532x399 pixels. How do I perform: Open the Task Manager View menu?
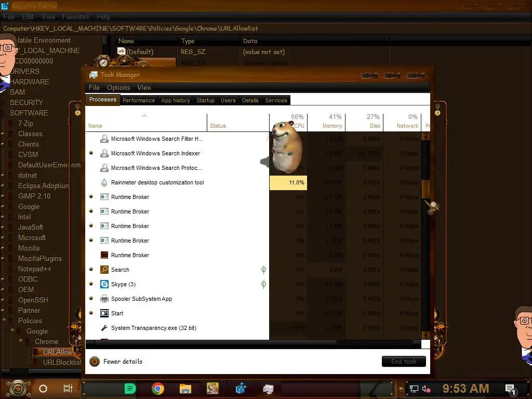[x=144, y=87]
